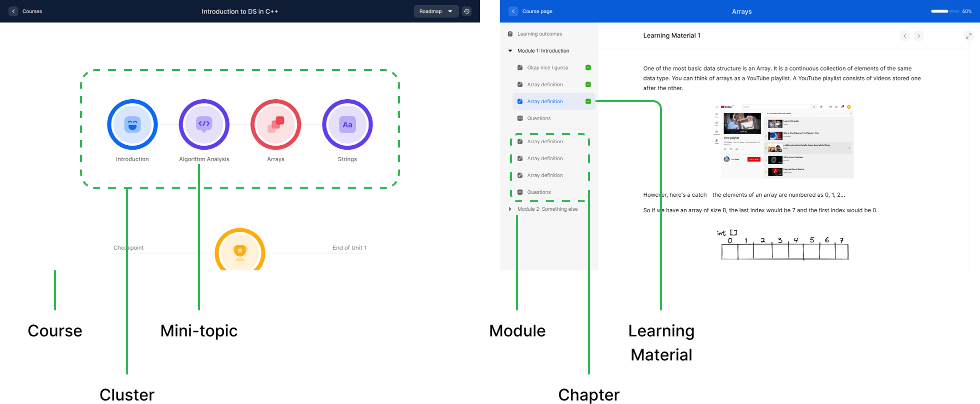This screenshot has width=980, height=404.
Task: Click the back arrow beside Course page
Action: pyautogui.click(x=513, y=11)
